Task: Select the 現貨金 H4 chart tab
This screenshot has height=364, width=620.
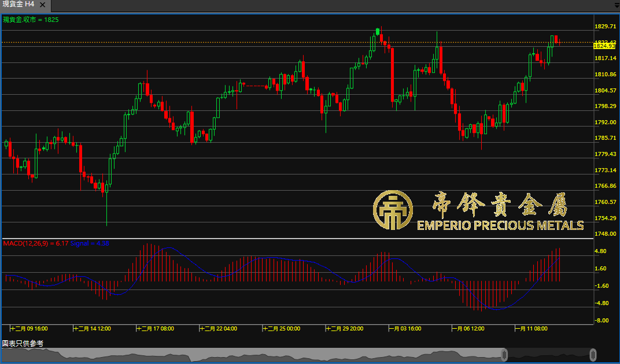Action: 18,5
